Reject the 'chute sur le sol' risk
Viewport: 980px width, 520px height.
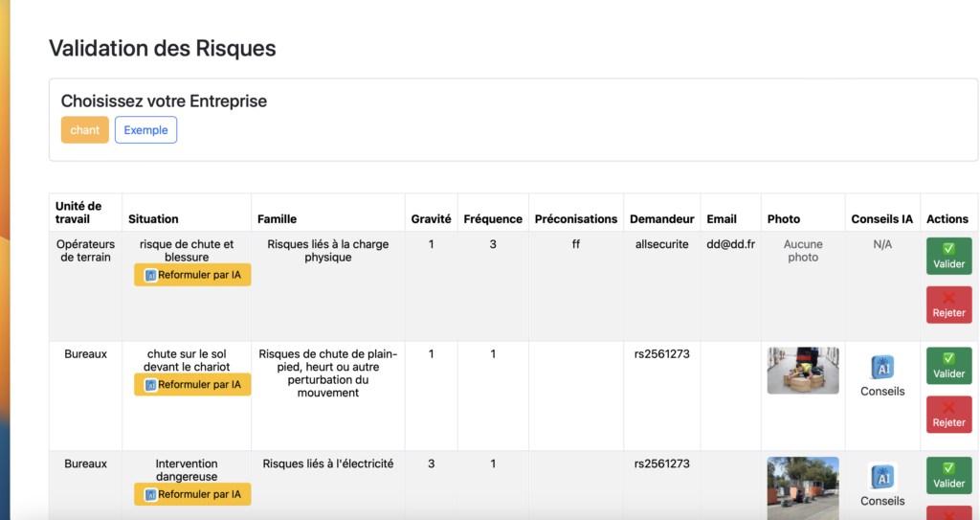coord(948,415)
